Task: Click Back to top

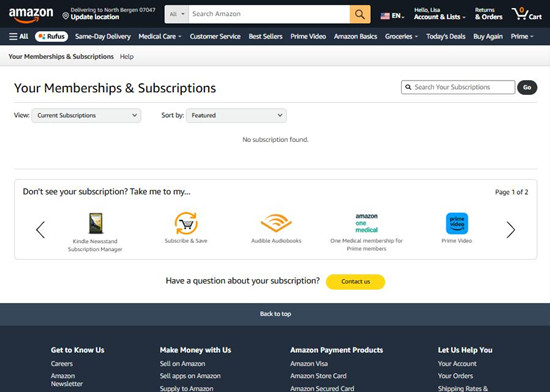Action: [275, 314]
